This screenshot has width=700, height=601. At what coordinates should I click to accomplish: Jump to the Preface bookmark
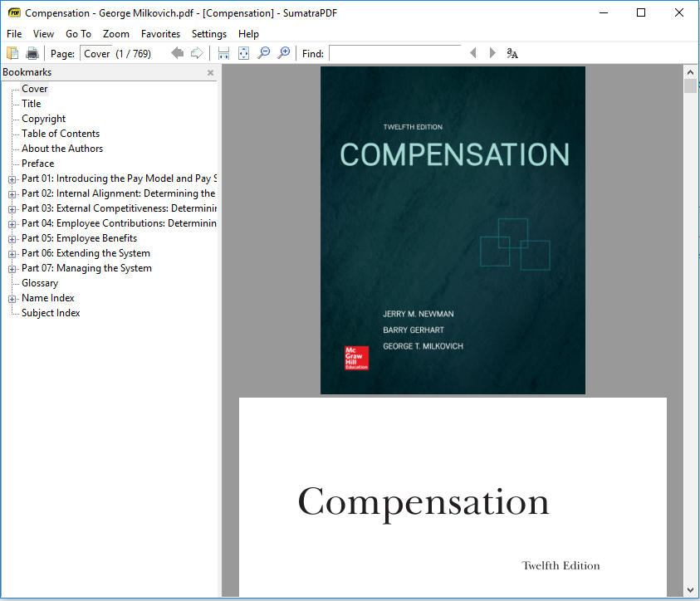coord(38,164)
